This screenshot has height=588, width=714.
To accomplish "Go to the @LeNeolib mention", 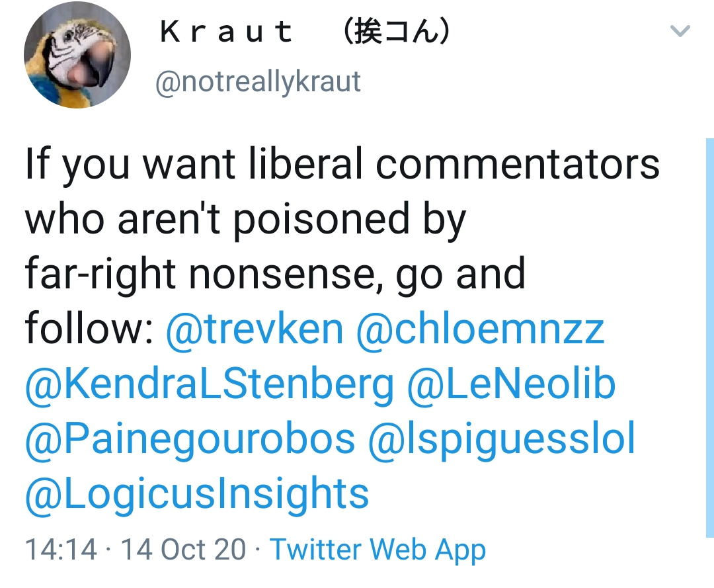I will click(511, 384).
